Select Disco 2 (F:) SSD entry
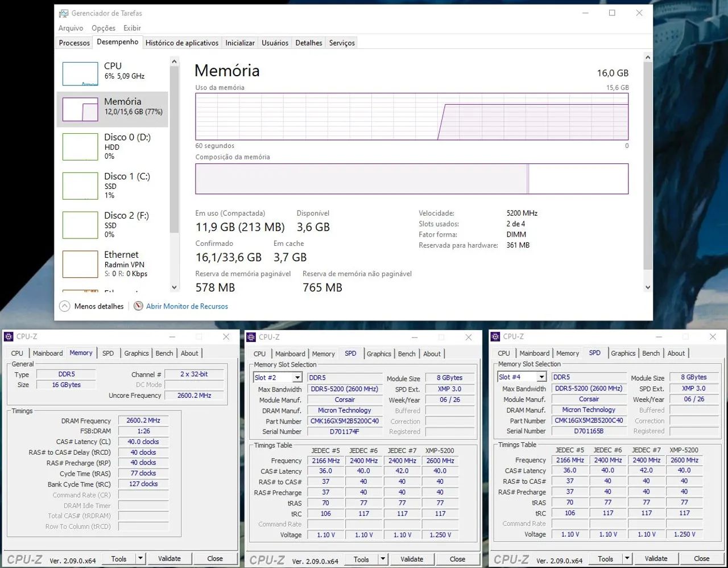The width and height of the screenshot is (728, 568). [112, 225]
